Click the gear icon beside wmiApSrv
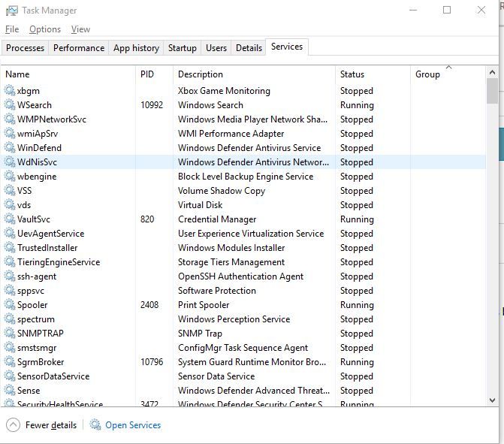Image resolution: width=504 pixels, height=444 pixels. tap(10, 134)
